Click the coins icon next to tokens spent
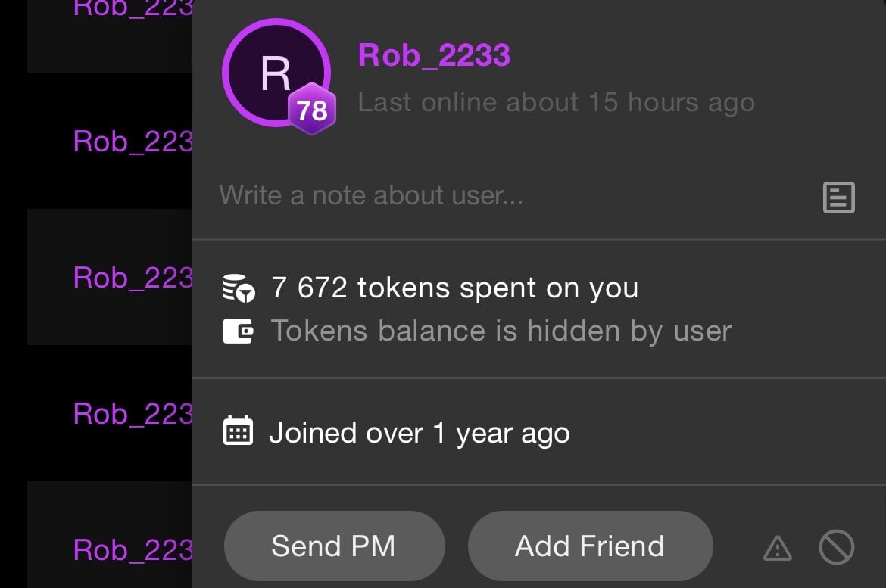This screenshot has width=886, height=588. 239,288
